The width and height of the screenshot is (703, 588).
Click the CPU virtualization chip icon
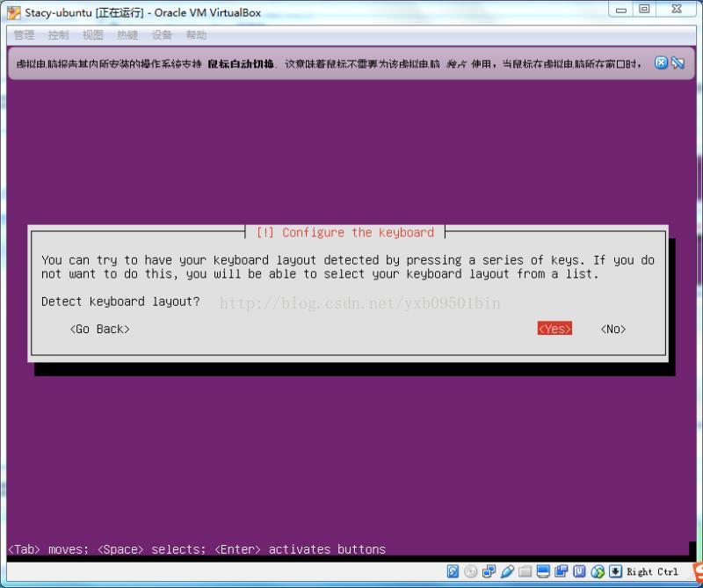579,571
